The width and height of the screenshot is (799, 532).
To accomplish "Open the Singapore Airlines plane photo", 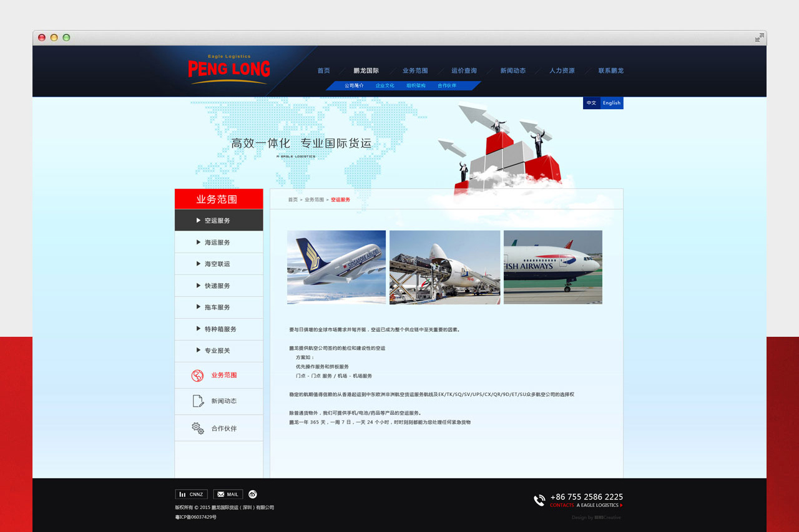I will click(336, 267).
